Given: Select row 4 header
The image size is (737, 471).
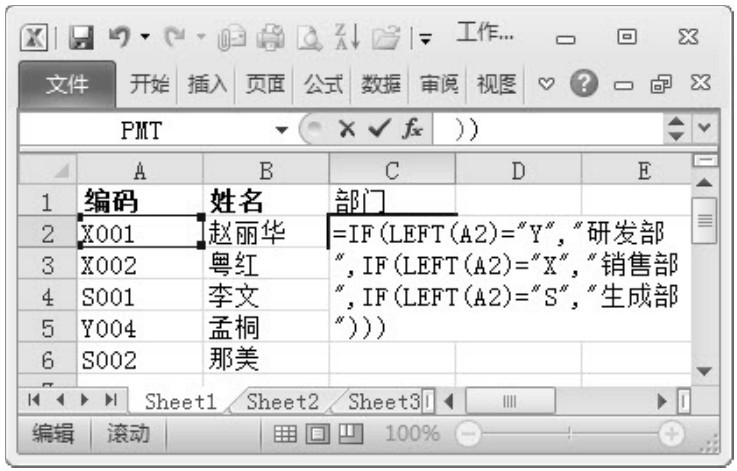Looking at the screenshot, I should tap(47, 296).
